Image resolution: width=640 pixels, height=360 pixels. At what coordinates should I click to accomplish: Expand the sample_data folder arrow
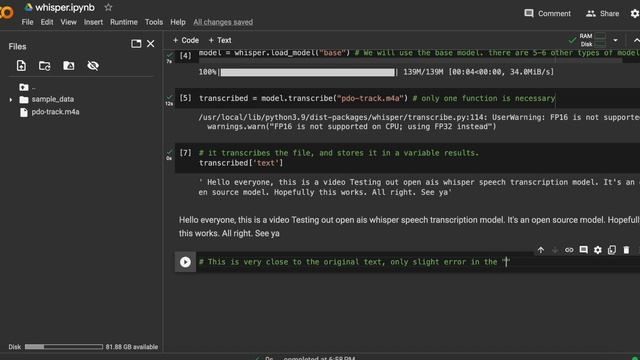11,100
